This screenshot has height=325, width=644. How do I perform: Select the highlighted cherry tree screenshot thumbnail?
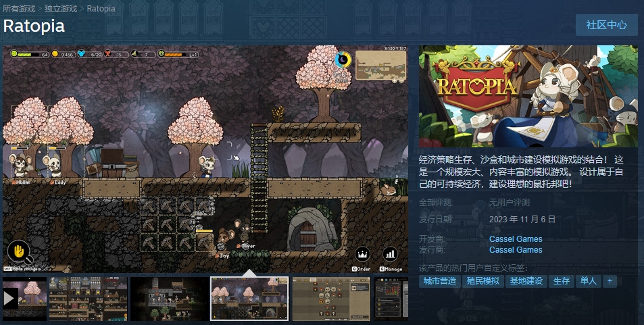pos(250,299)
